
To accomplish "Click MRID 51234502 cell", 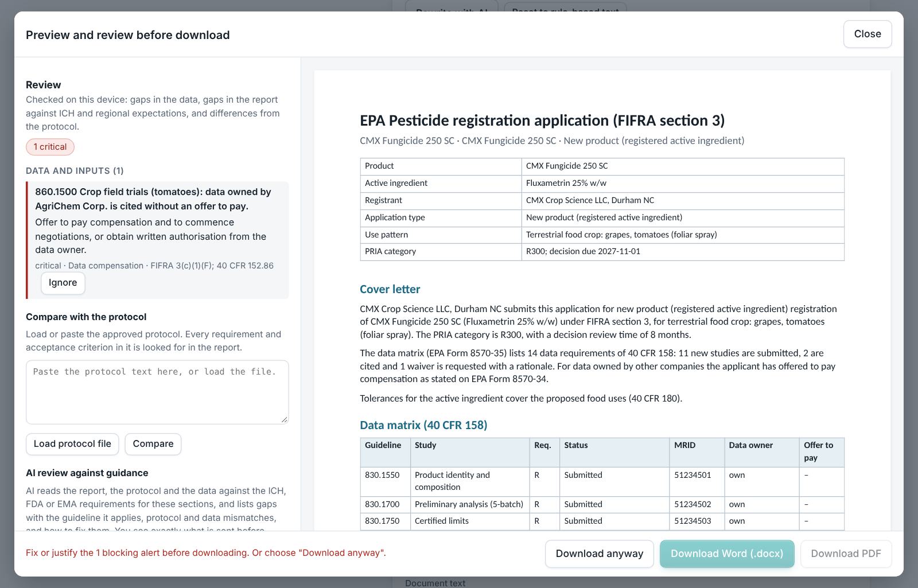I will point(697,504).
